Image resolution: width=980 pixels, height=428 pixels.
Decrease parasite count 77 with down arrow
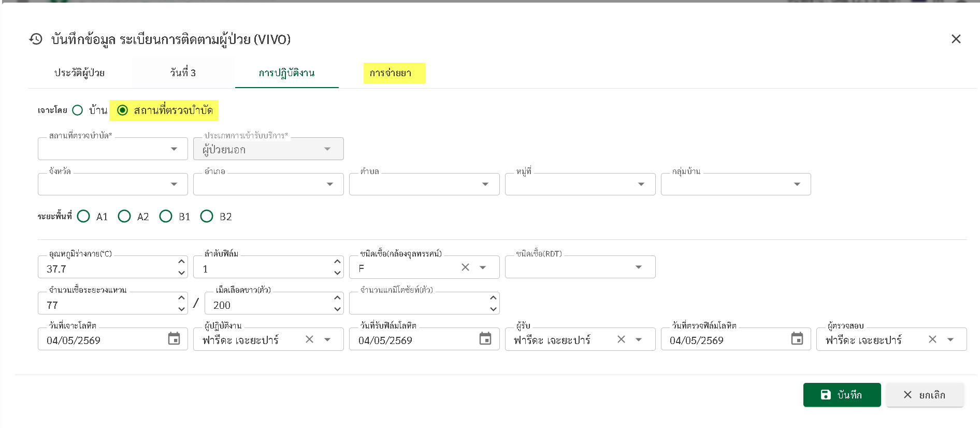pos(181,309)
